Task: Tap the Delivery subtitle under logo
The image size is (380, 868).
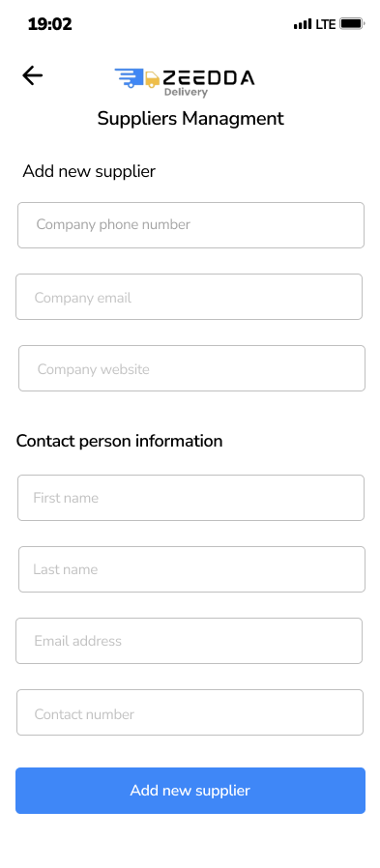Action: coord(186,93)
